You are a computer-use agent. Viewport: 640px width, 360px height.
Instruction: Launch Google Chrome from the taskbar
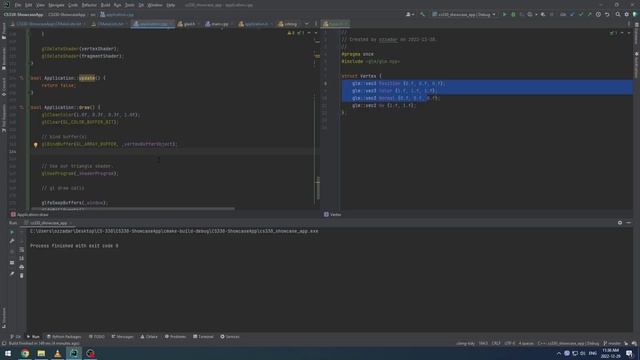pyautogui.click(x=25, y=353)
